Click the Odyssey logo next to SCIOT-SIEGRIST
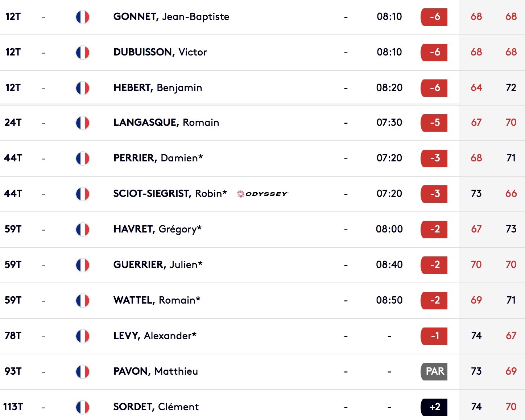The width and height of the screenshot is (525, 420). click(x=262, y=194)
